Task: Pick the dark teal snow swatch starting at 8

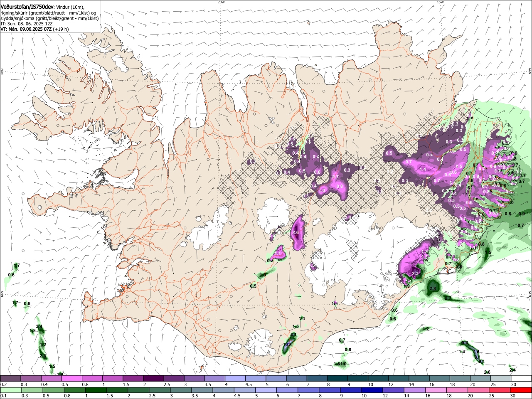Action: coord(337,379)
